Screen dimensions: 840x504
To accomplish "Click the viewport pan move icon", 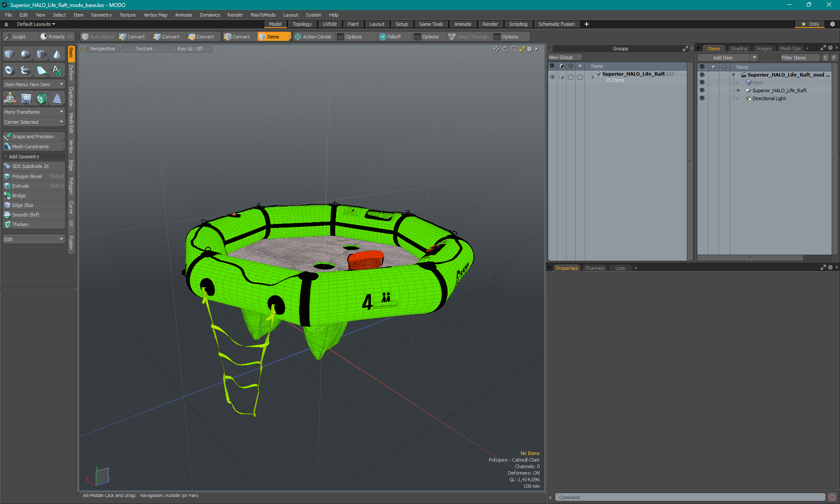I will pos(496,49).
